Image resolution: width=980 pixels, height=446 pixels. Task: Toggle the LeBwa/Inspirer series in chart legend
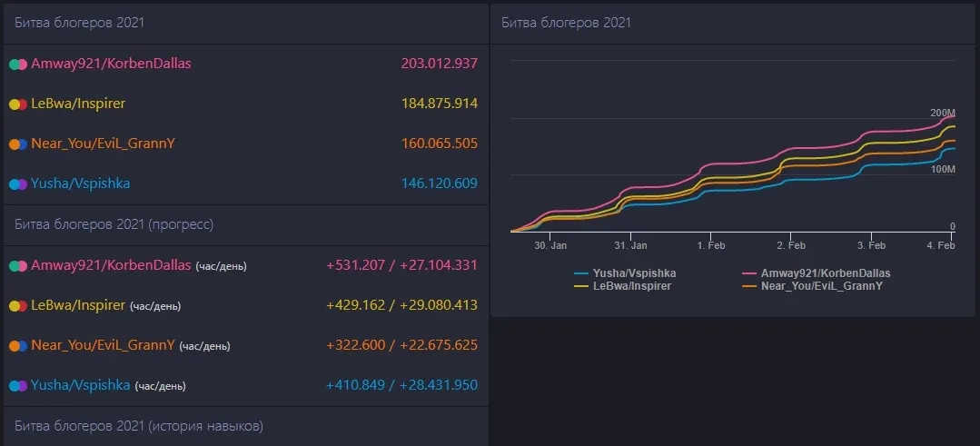630,286
